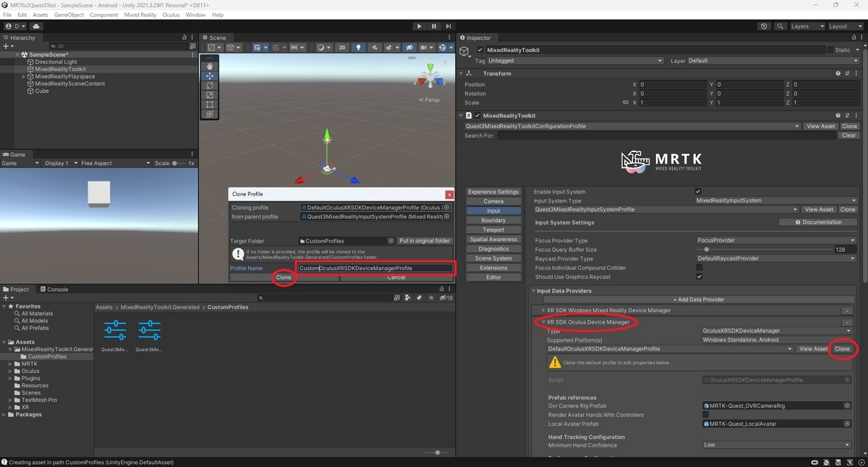Click Position X input field
Screen dimensions: 868x467
(673, 85)
